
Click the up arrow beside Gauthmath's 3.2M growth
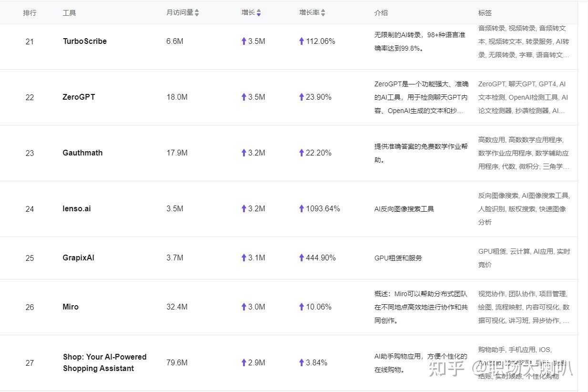click(243, 153)
